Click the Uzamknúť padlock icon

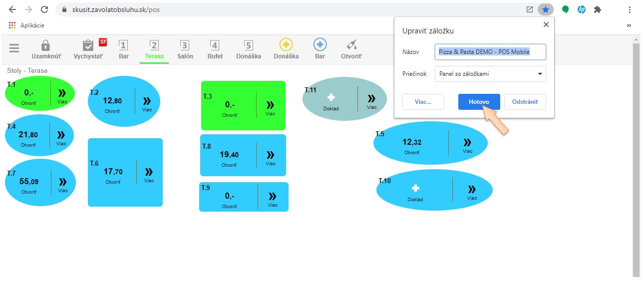46,46
